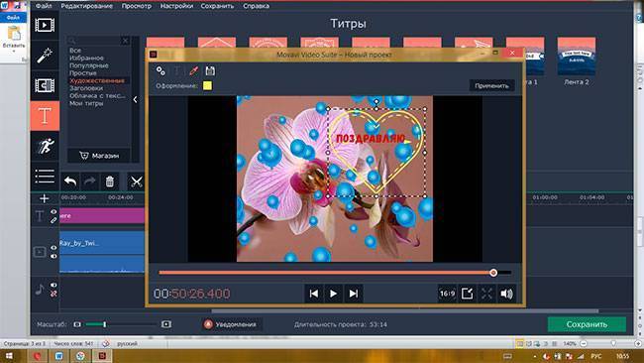Open the Filters magic wand tab
Image resolution: width=644 pixels, height=363 pixels.
[x=45, y=56]
